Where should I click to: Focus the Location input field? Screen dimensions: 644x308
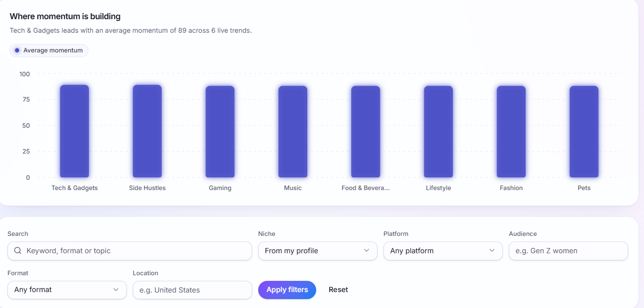(192, 290)
